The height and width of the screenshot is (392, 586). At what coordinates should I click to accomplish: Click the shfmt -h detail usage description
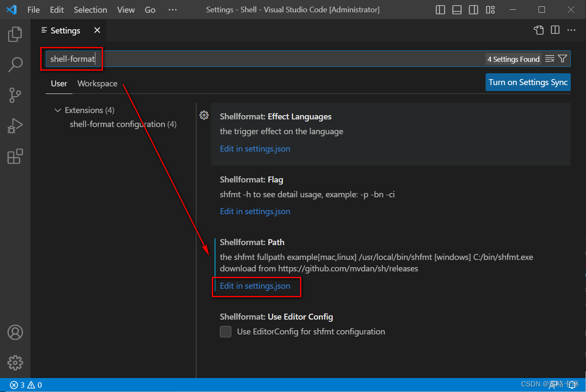click(x=307, y=194)
